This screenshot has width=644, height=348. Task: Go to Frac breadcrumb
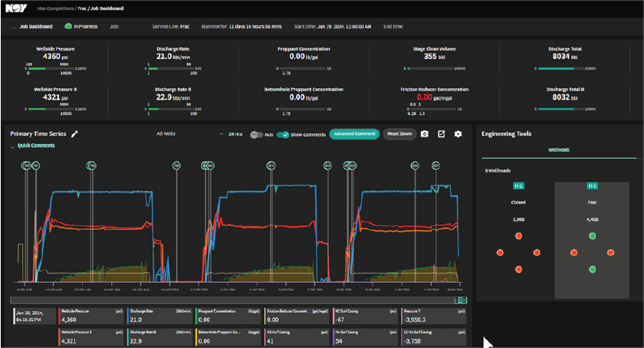pos(82,8)
